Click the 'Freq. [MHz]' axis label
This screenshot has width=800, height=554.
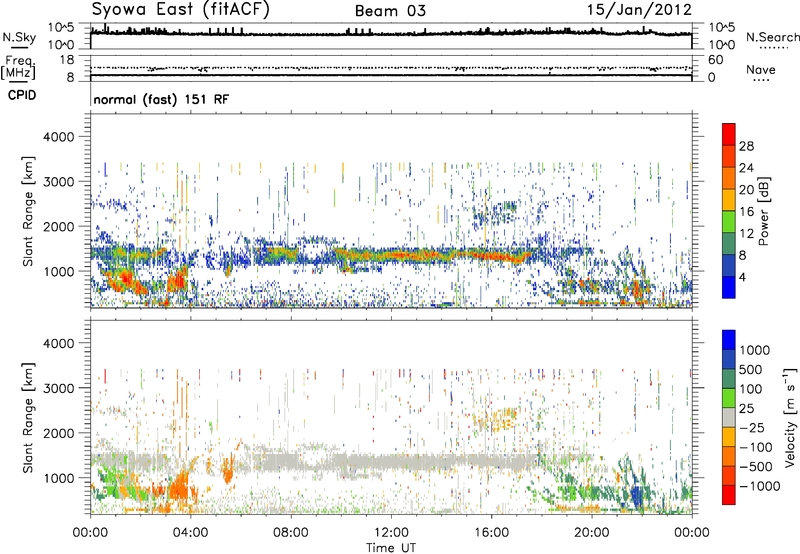18,68
